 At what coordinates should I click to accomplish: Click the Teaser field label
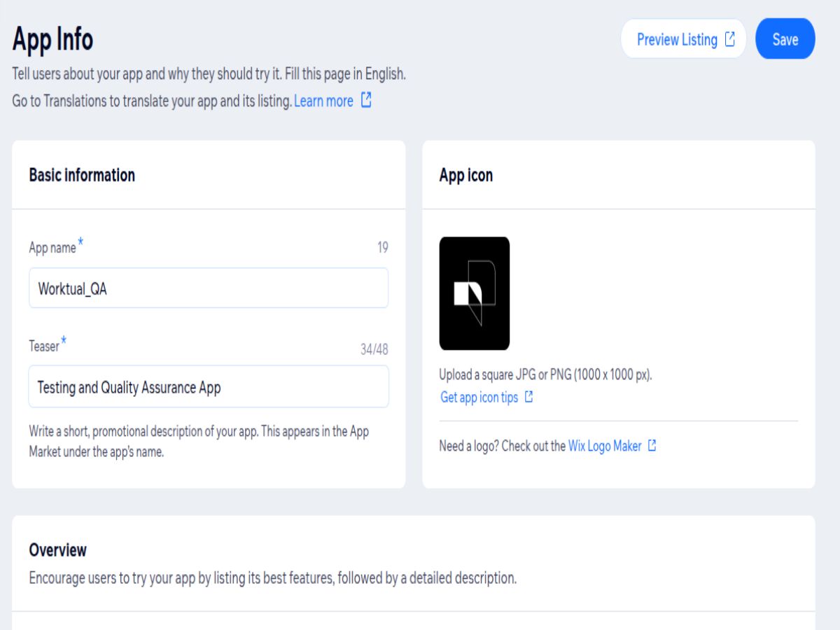point(44,346)
